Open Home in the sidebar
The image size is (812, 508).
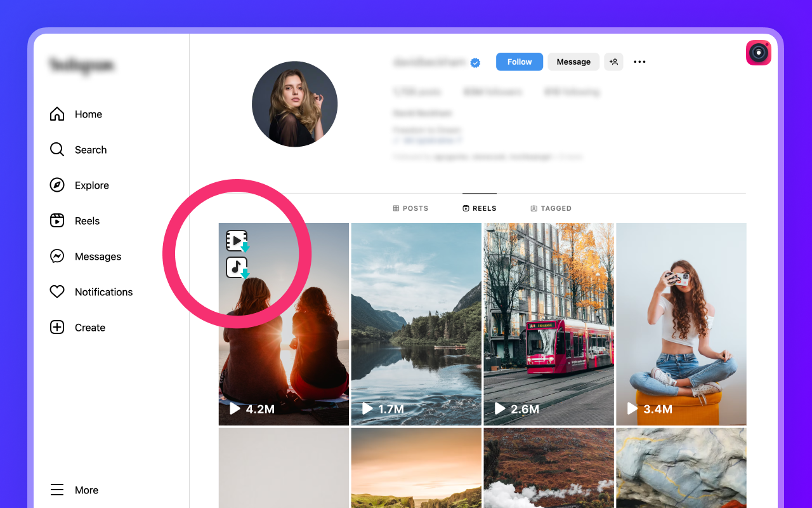click(76, 114)
